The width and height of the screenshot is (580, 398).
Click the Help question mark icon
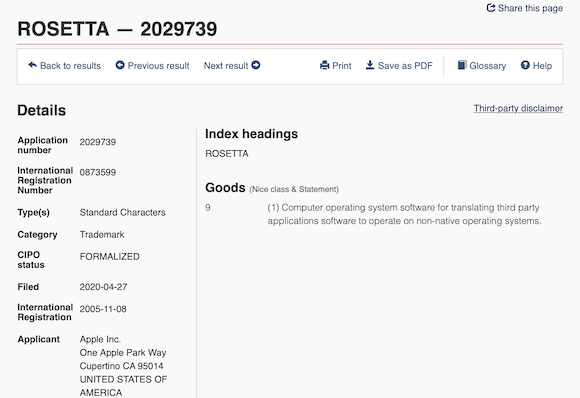[525, 65]
